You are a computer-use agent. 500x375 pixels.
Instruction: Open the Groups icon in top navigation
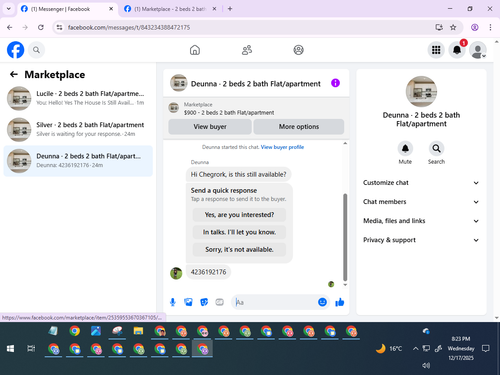298,50
